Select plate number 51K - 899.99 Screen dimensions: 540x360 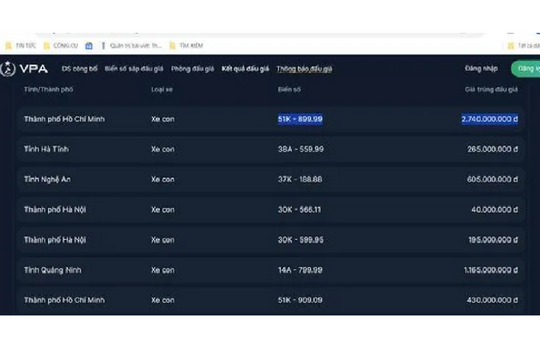click(x=300, y=119)
